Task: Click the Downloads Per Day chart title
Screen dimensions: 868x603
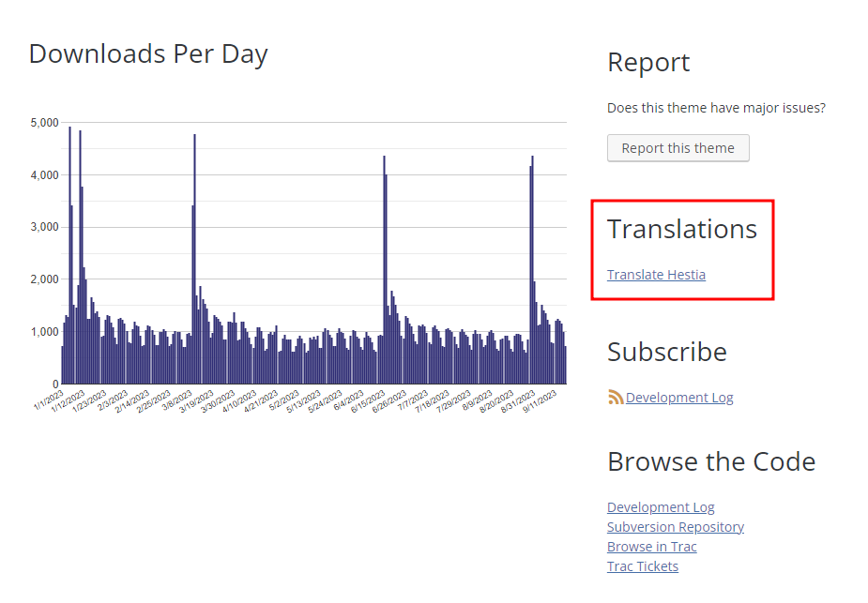Action: coord(148,53)
